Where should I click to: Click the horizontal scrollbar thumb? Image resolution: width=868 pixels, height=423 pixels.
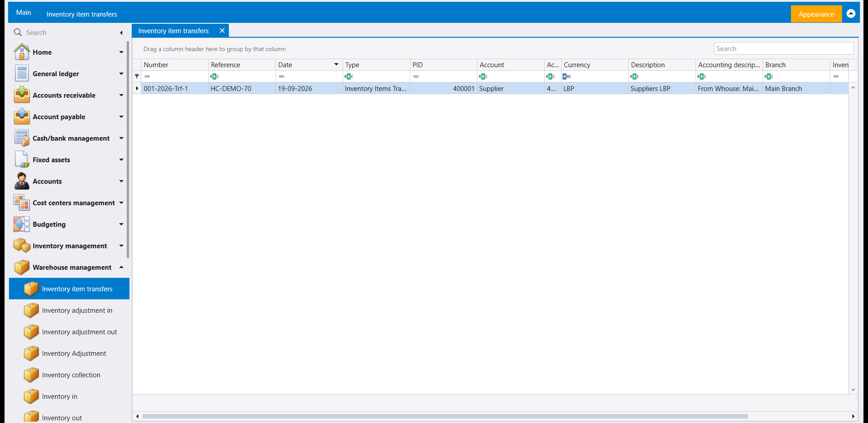pyautogui.click(x=445, y=416)
